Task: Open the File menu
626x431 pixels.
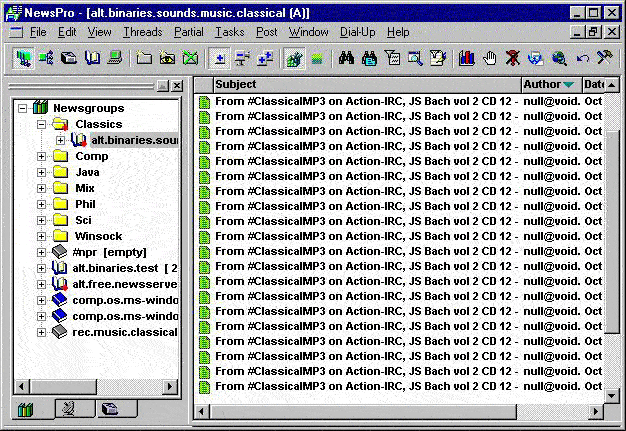Action: [x=38, y=32]
